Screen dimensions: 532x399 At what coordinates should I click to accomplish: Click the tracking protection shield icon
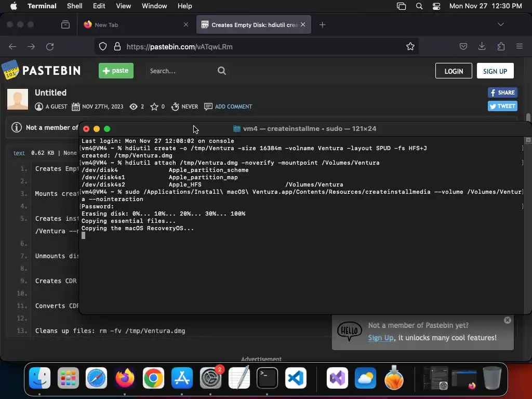103,46
